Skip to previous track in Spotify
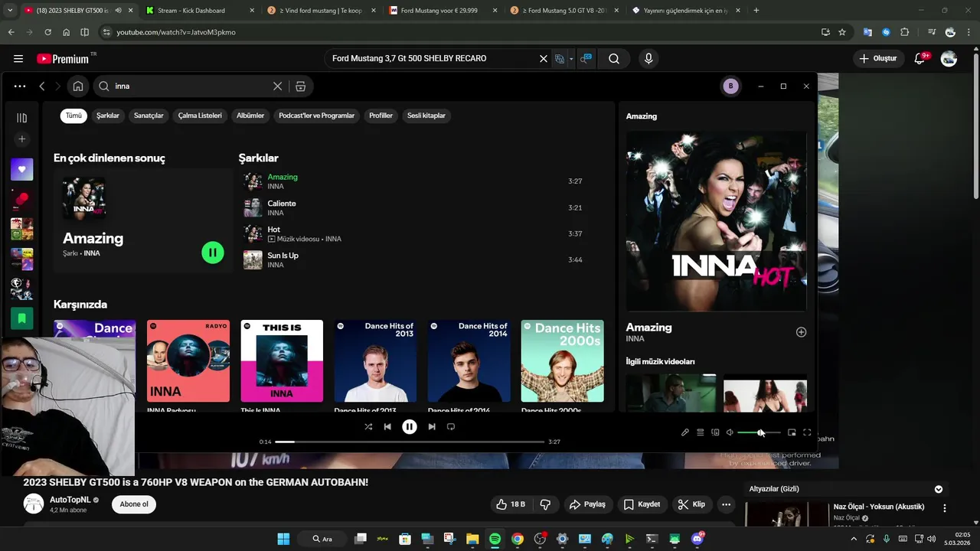This screenshot has height=551, width=980. 387,427
